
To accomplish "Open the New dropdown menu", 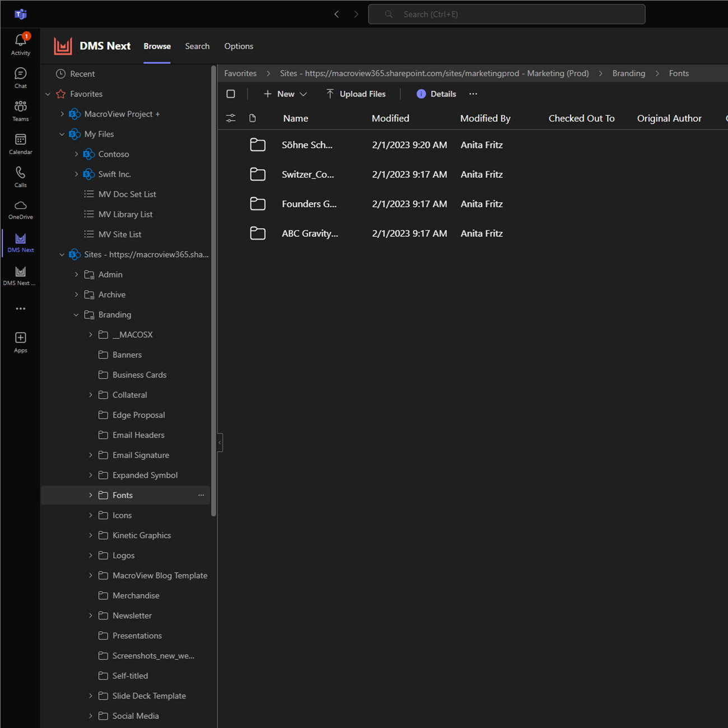I will click(x=286, y=94).
